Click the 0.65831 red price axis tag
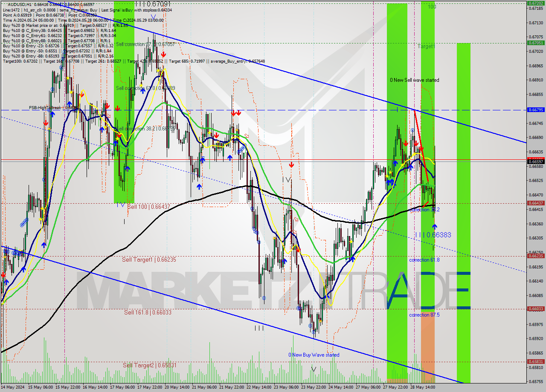Viewport: 546px width, 392px height. [535, 362]
